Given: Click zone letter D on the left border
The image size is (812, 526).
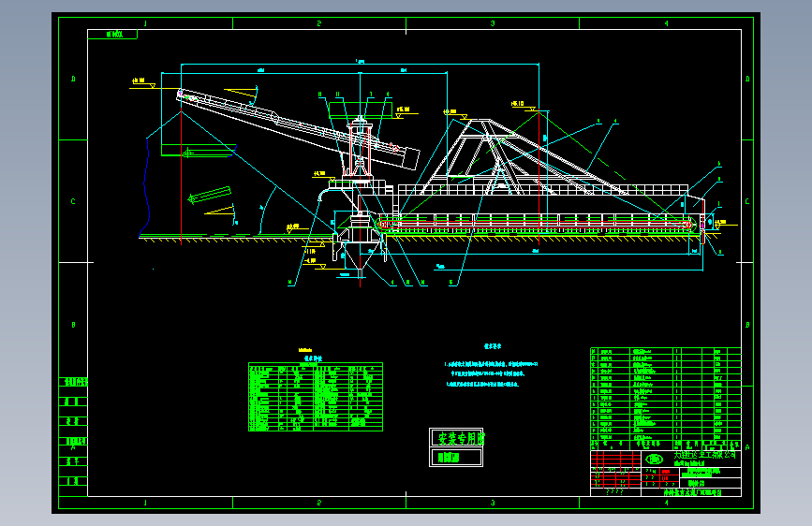Looking at the screenshot, I should [73, 79].
